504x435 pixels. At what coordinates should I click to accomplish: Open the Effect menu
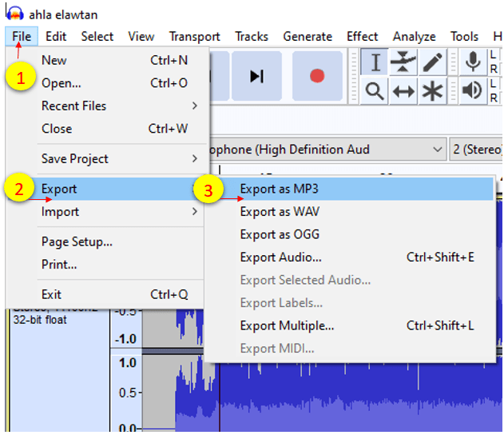362,36
